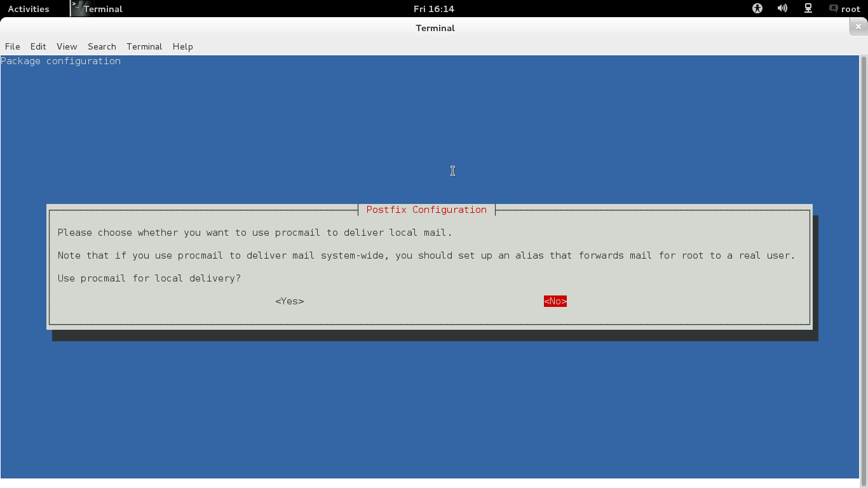Open the Activities overview

[x=29, y=9]
